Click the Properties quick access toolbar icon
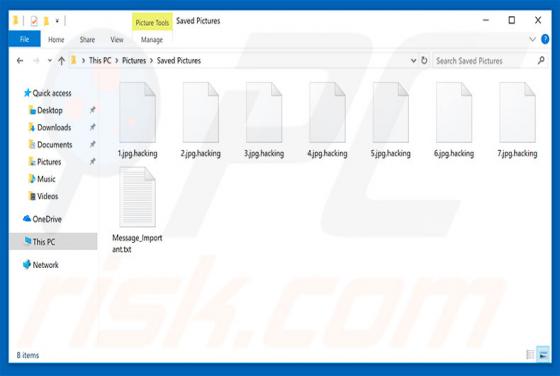The image size is (560, 376). [x=34, y=21]
